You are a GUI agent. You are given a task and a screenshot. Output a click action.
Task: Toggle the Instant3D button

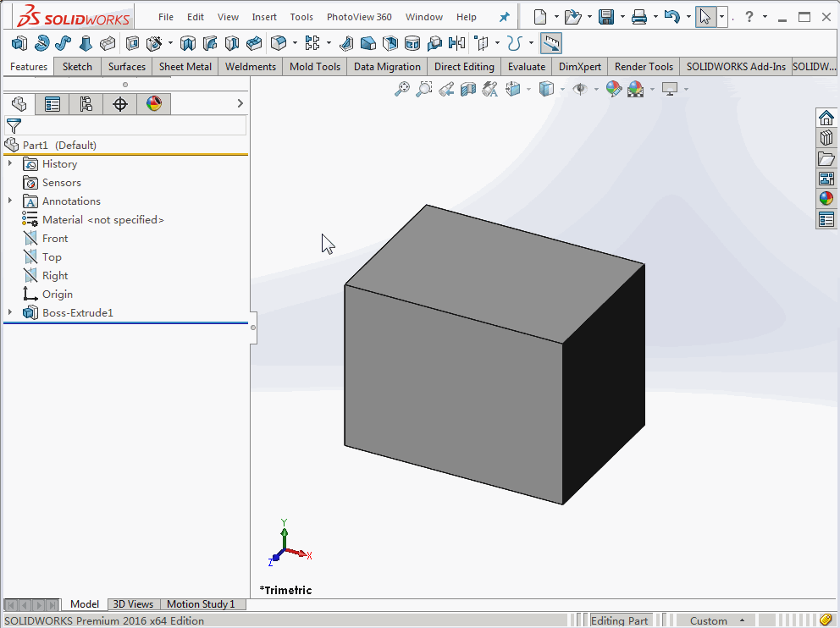pos(550,43)
